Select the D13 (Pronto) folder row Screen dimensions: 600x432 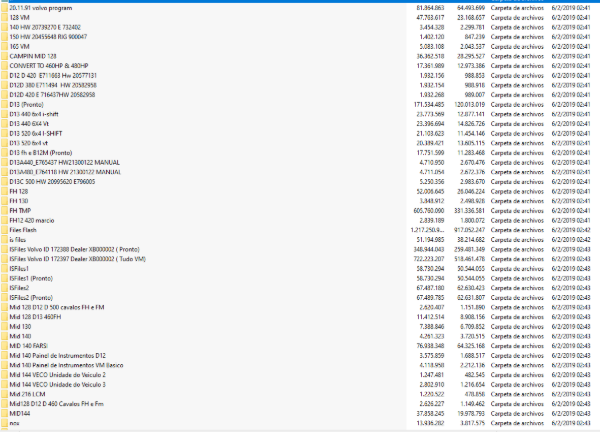[29, 104]
